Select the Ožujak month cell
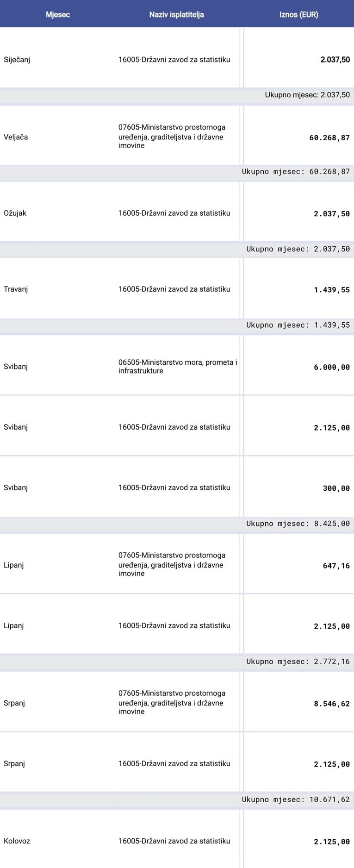The width and height of the screenshot is (354, 868). [15, 213]
